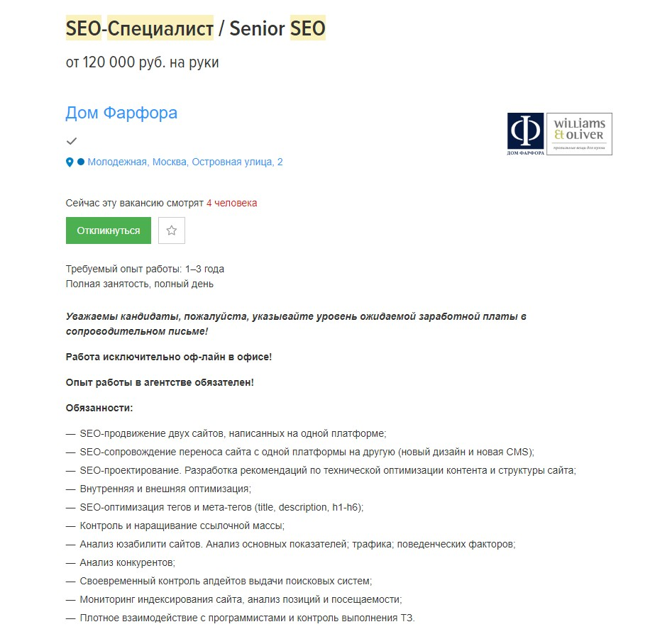Open the Williams & Oliver logo
The height and width of the screenshot is (634, 672).
pyautogui.click(x=580, y=133)
